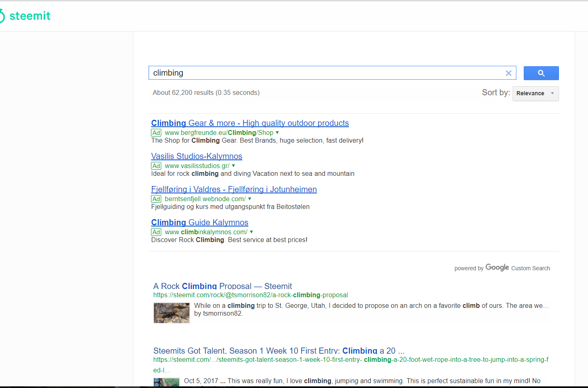Screen dimensions: 588x388
Task: Open the 'Climbing Gear & more' ad link
Action: coord(250,123)
